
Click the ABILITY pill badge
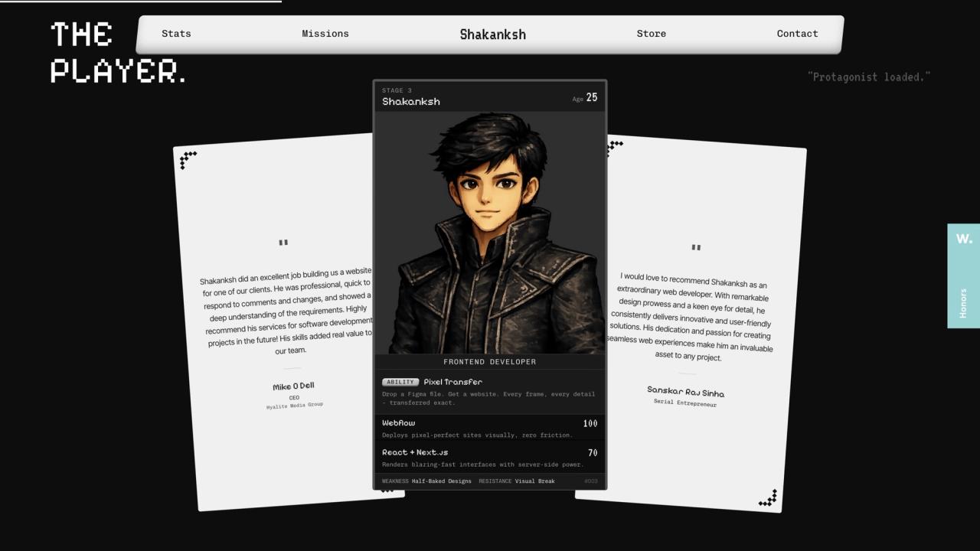coord(400,382)
